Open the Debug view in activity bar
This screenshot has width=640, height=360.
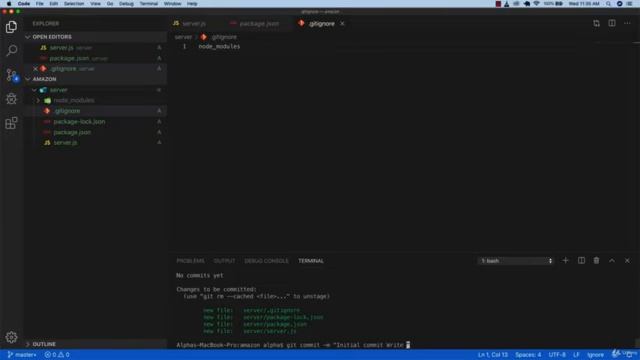coord(11,98)
